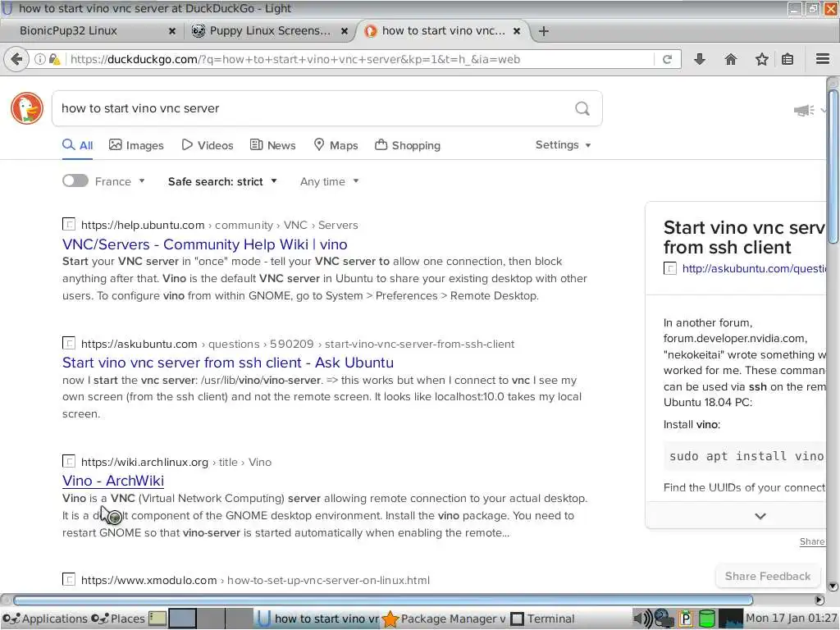840x630 pixels.
Task: Switch to Package Manager window in taskbar
Action: click(x=444, y=619)
